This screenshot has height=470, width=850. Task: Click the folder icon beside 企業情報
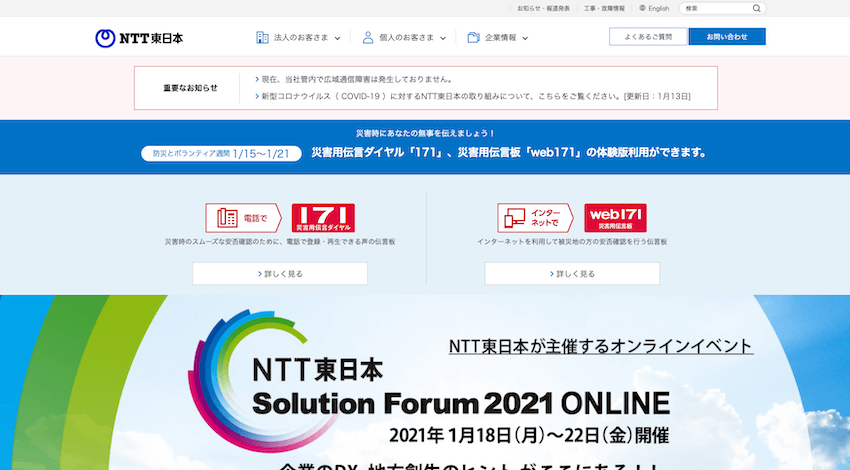(474, 37)
